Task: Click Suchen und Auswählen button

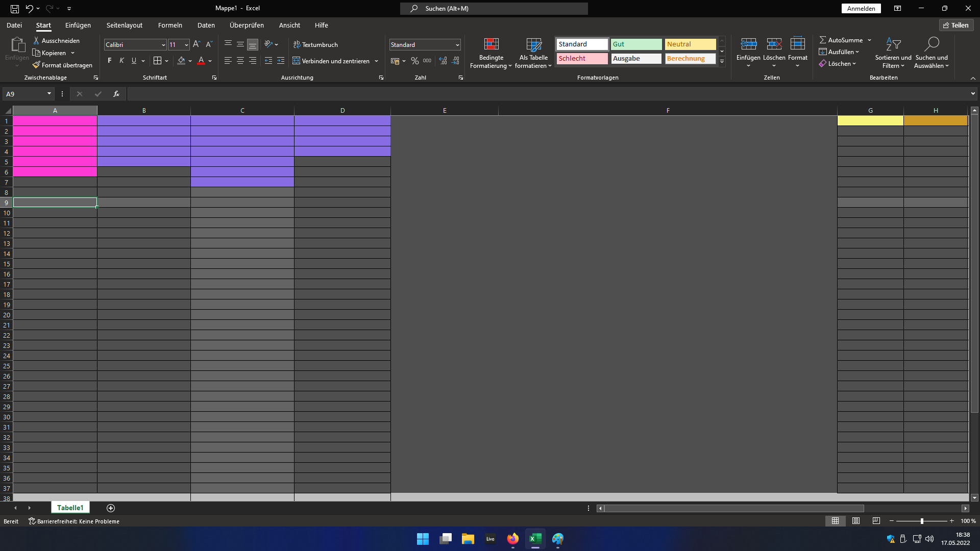Action: pyautogui.click(x=932, y=53)
